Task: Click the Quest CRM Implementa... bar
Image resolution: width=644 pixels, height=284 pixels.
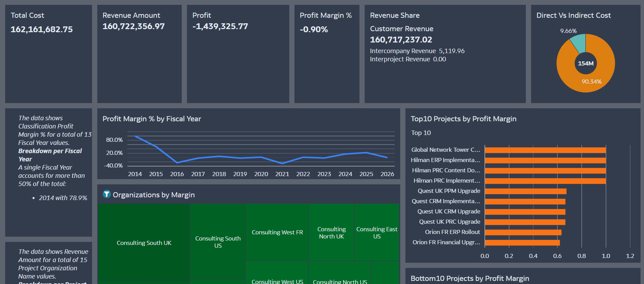Action: (525, 201)
